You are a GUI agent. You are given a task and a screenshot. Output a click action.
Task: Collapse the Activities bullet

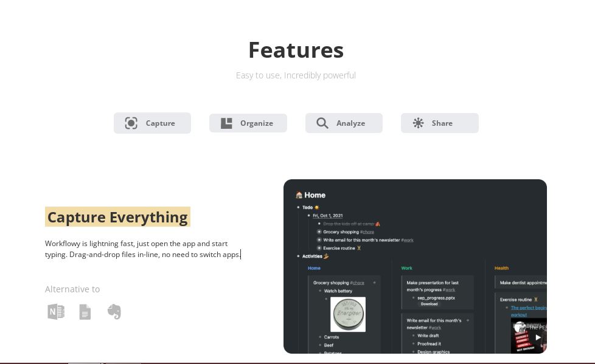pyautogui.click(x=298, y=256)
